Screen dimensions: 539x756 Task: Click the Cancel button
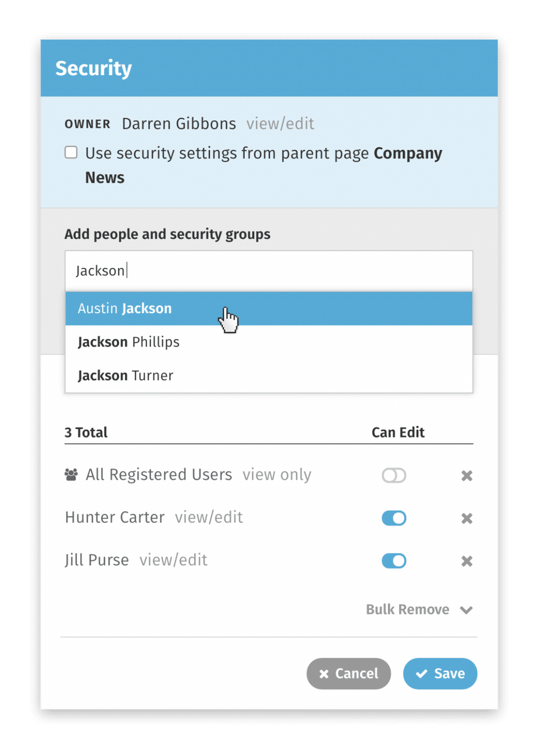[349, 673]
